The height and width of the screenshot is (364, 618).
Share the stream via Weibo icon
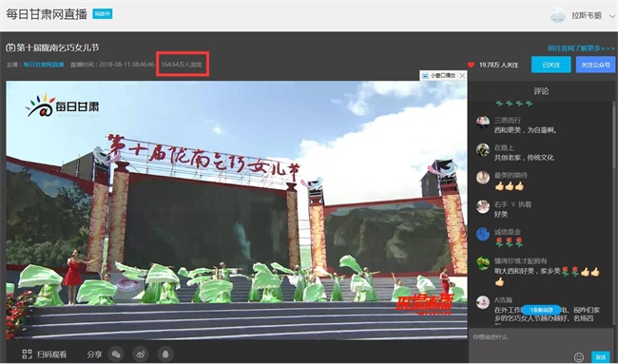point(141,354)
